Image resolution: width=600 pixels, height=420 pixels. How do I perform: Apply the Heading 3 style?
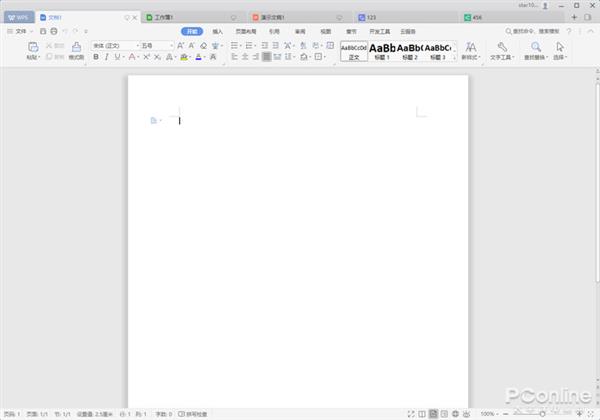click(438, 51)
